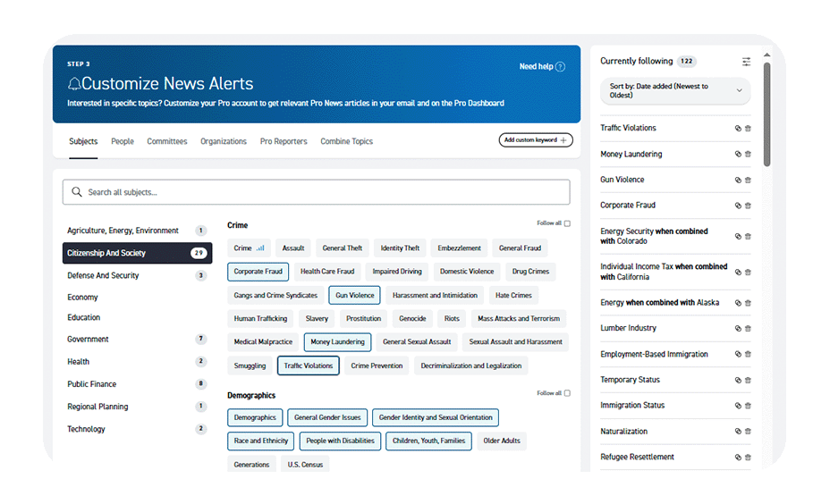Screen dimensions: 813x504
Task: Click the Add custom keyword button
Action: tap(536, 140)
